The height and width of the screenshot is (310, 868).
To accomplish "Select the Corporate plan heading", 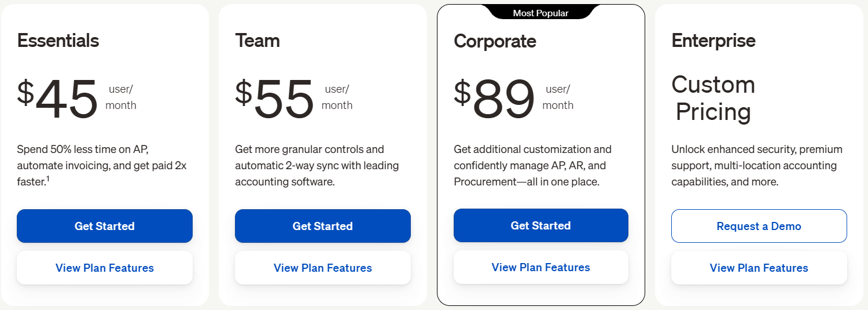I will coord(495,41).
